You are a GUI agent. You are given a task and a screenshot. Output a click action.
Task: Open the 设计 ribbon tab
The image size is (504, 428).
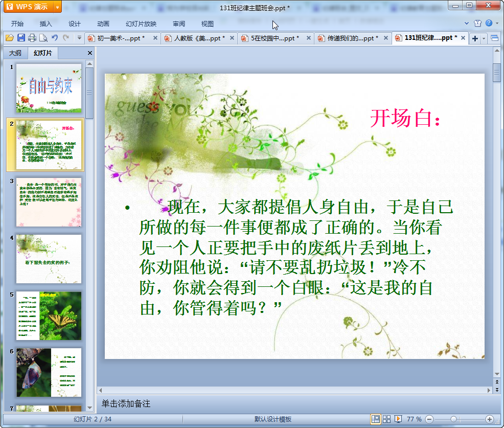pyautogui.click(x=74, y=24)
